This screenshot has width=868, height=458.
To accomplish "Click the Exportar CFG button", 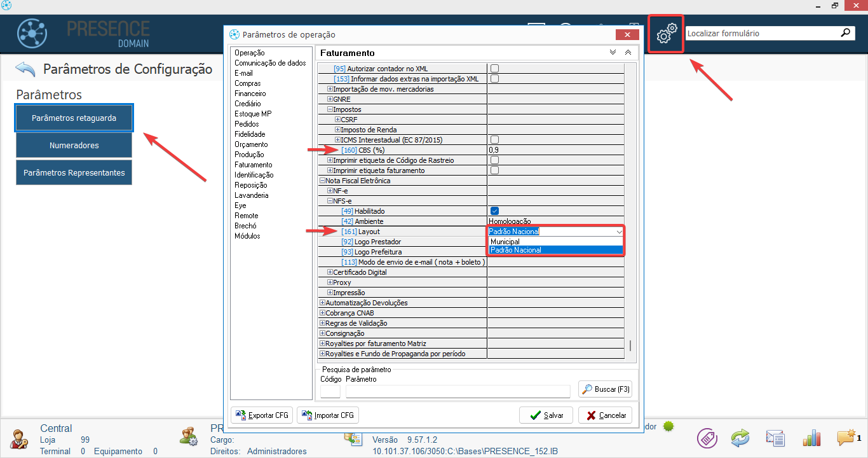I will [262, 415].
